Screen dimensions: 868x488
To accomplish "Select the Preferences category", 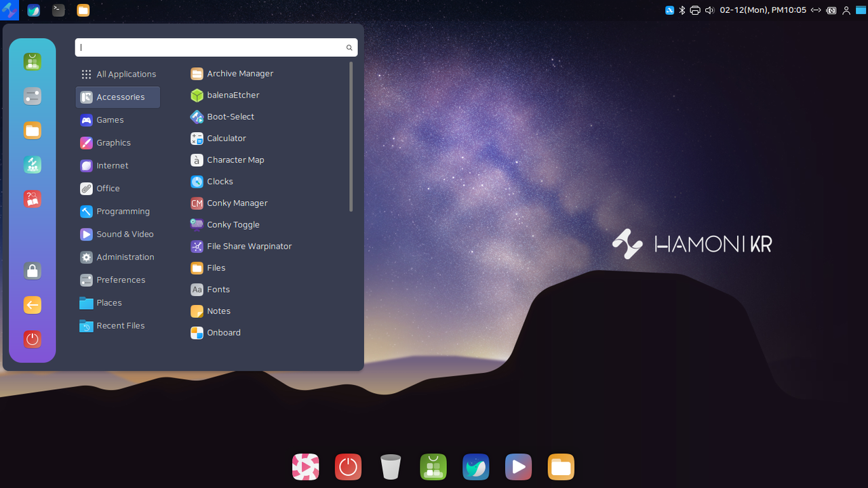I will click(118, 280).
